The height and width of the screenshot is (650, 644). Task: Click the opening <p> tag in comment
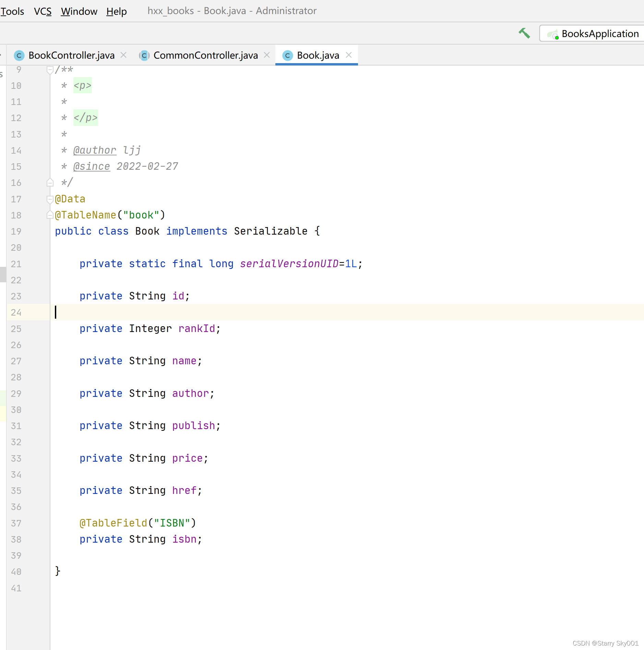(82, 85)
